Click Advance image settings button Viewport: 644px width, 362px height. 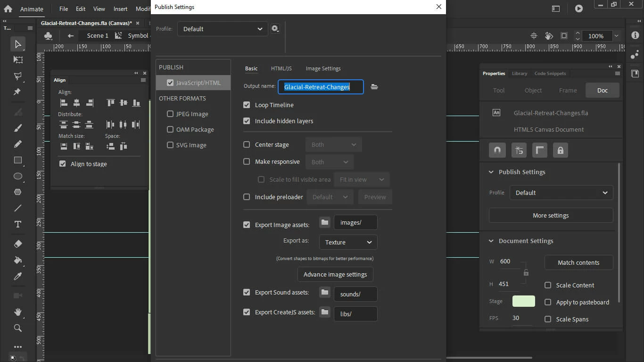click(335, 274)
